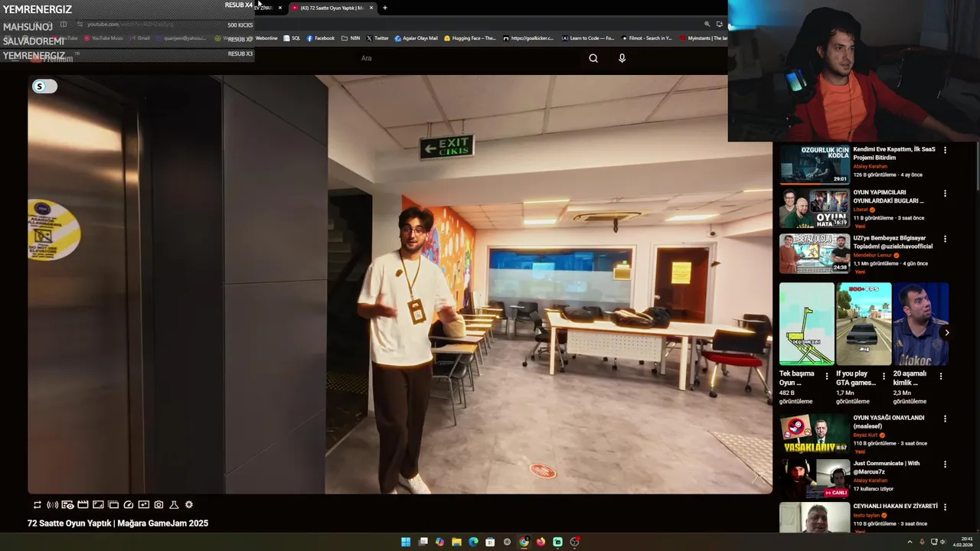Show next shorts with right arrow

point(946,332)
